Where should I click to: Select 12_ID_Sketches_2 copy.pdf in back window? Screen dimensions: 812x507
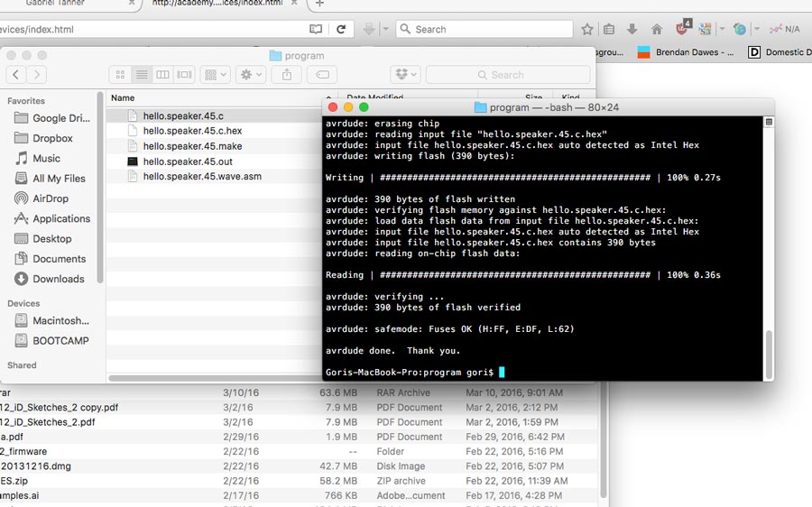coord(59,407)
